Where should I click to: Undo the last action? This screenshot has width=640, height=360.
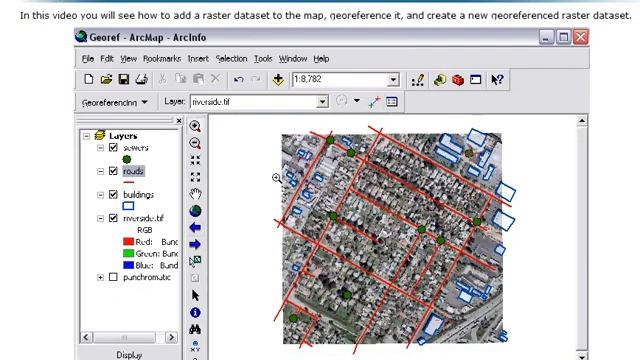pos(239,80)
